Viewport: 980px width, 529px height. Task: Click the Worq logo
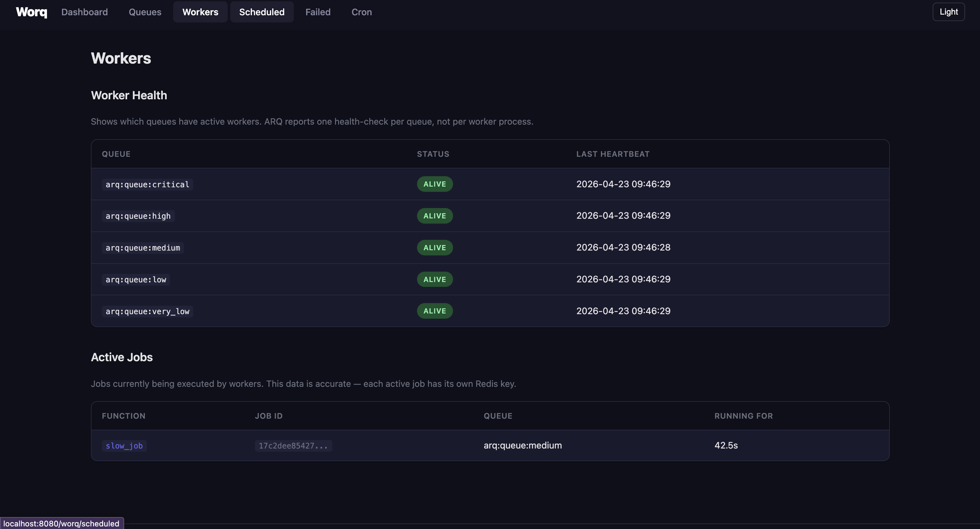tap(31, 12)
